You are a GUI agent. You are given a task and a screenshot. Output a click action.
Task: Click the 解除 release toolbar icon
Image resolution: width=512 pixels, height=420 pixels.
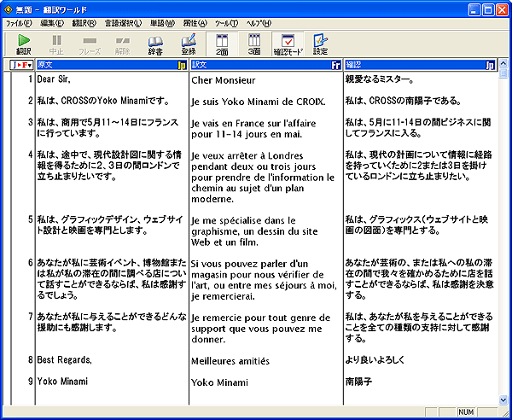[122, 44]
